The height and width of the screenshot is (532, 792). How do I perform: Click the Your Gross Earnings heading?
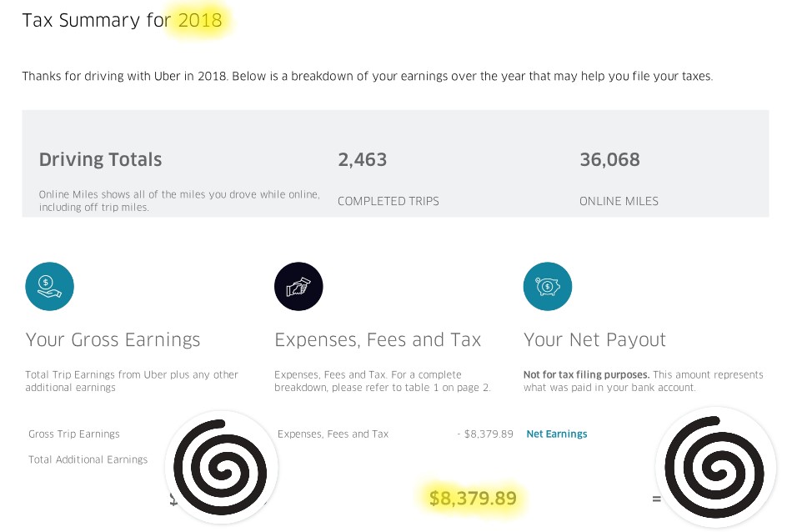click(x=113, y=339)
